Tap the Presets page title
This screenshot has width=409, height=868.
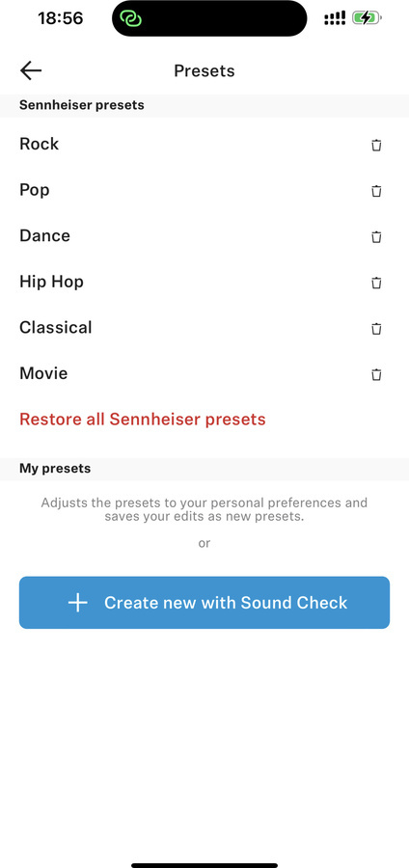click(x=204, y=70)
